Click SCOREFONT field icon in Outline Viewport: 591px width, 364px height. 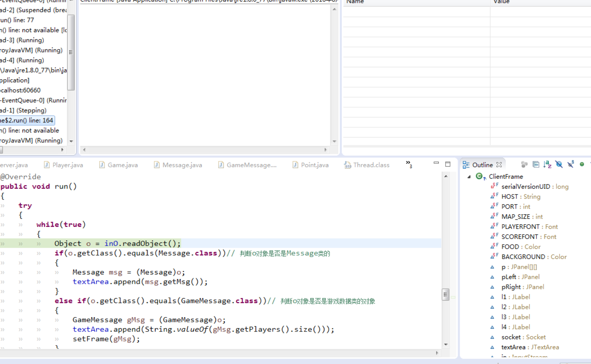(x=494, y=236)
